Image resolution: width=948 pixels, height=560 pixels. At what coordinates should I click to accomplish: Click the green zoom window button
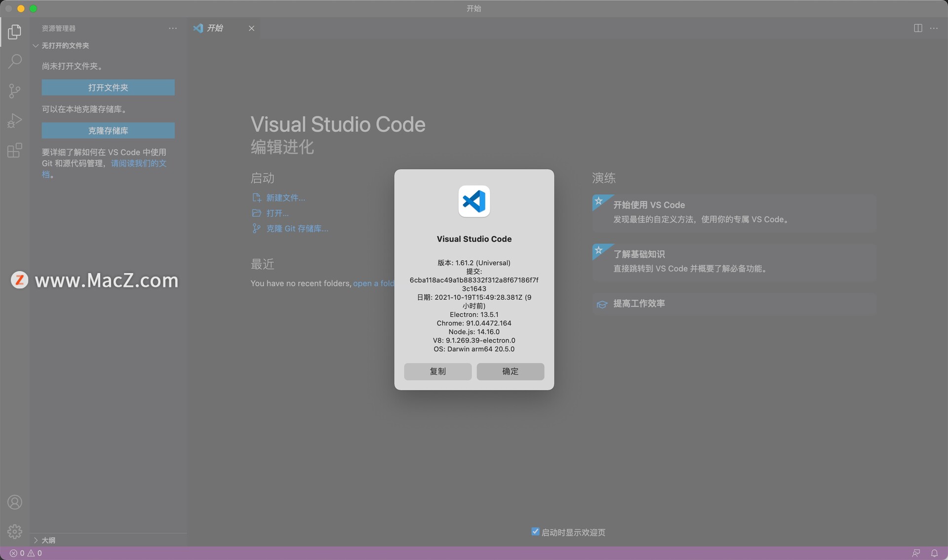pos(33,8)
